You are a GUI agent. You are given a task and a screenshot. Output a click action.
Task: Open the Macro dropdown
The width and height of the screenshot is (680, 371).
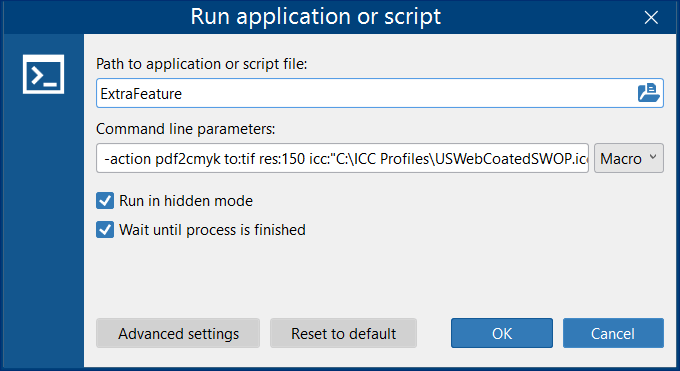point(628,158)
